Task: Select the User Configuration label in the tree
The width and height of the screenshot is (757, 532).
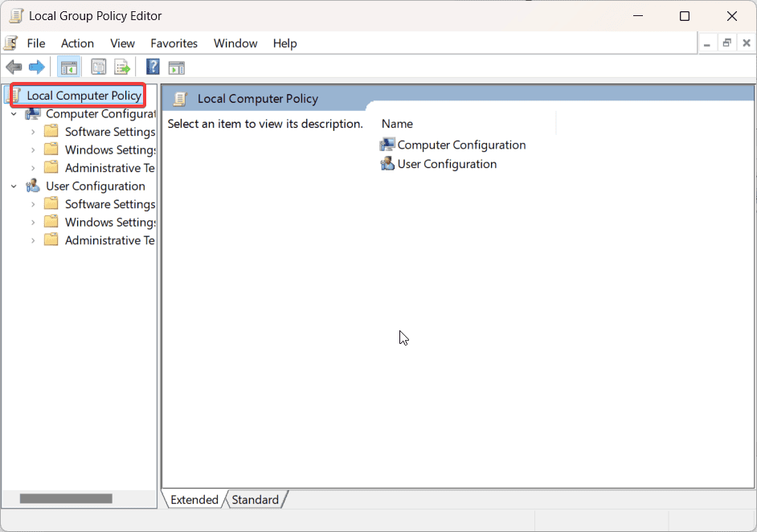Action: coord(95,186)
